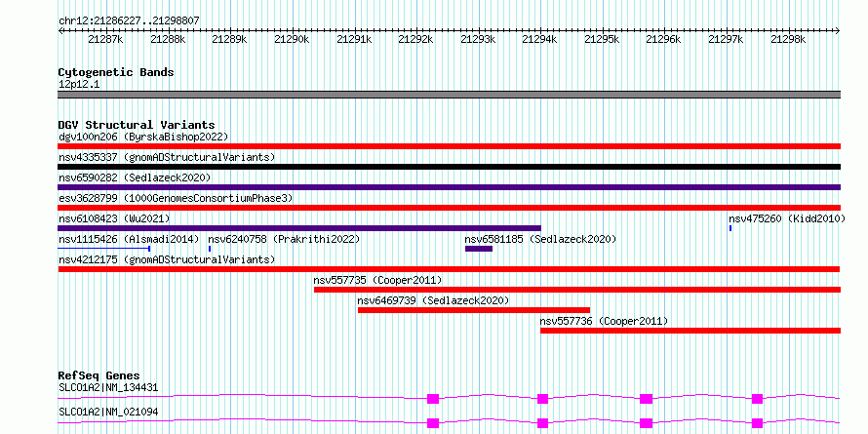Open nsv4335337 (gnomADStructuralVariants) label
Screen dimensions: 868x434
click(167, 157)
